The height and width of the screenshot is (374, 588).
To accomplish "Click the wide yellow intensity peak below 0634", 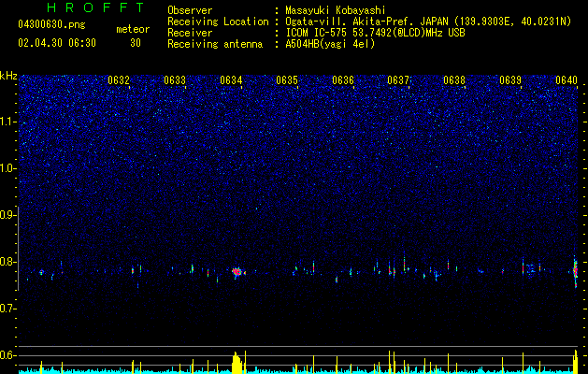I will (237, 363).
